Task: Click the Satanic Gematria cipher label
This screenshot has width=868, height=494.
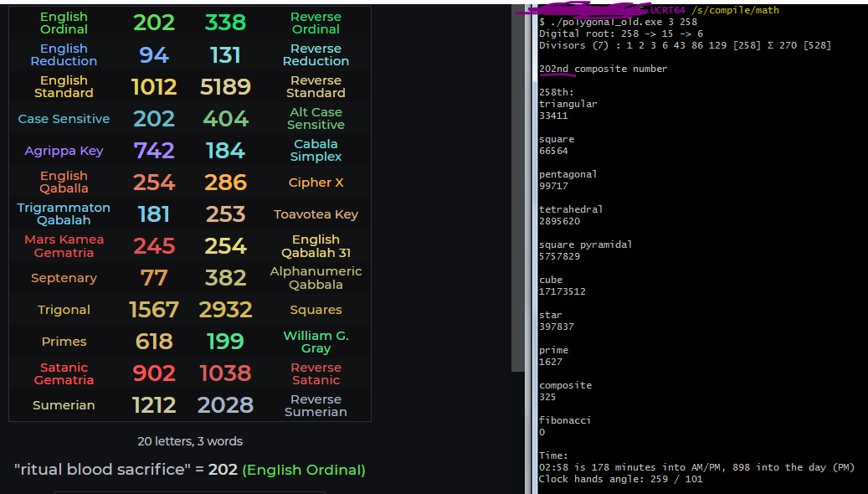Action: pyautogui.click(x=64, y=373)
